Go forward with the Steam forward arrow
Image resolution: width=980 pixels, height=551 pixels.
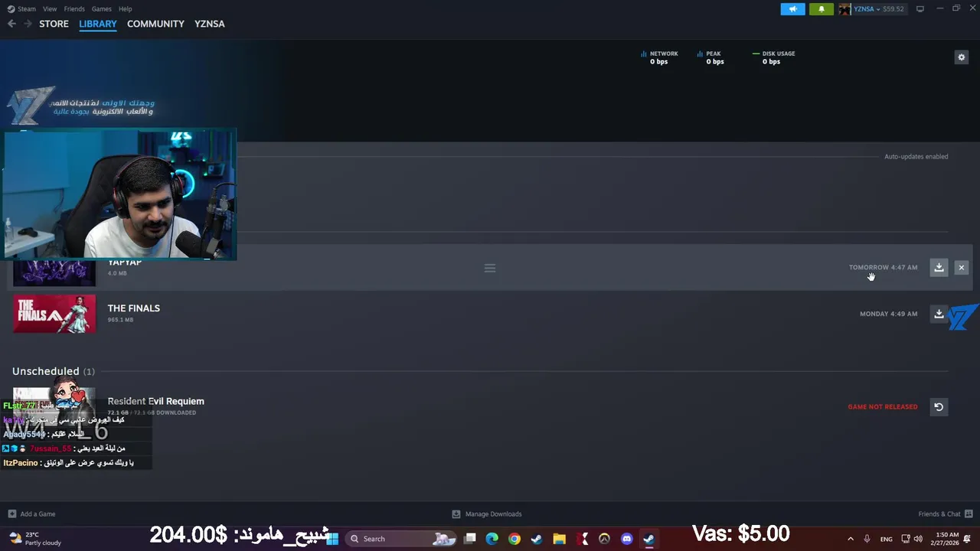click(28, 24)
